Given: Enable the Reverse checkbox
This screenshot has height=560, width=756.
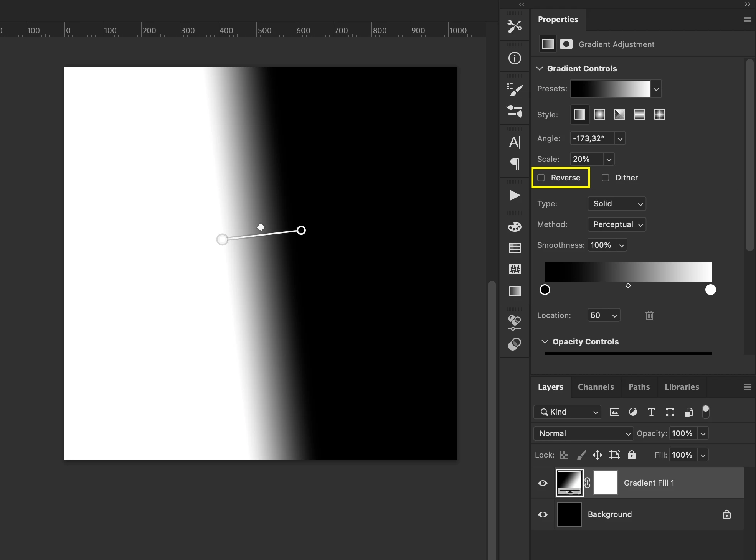Looking at the screenshot, I should (x=541, y=178).
